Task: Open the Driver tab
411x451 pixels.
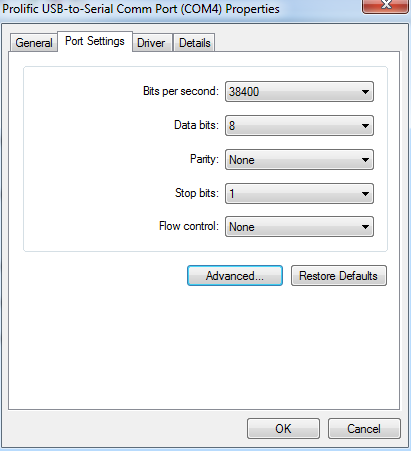Action: point(151,43)
